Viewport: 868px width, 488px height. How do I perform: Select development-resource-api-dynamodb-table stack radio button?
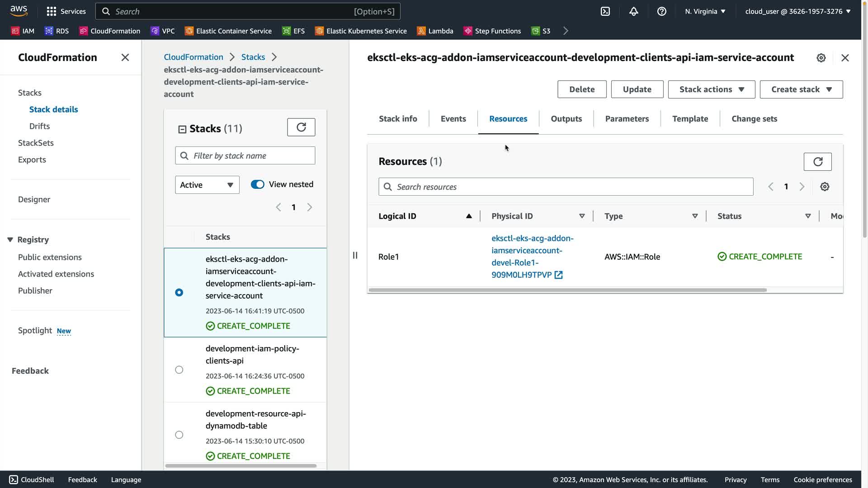tap(179, 435)
